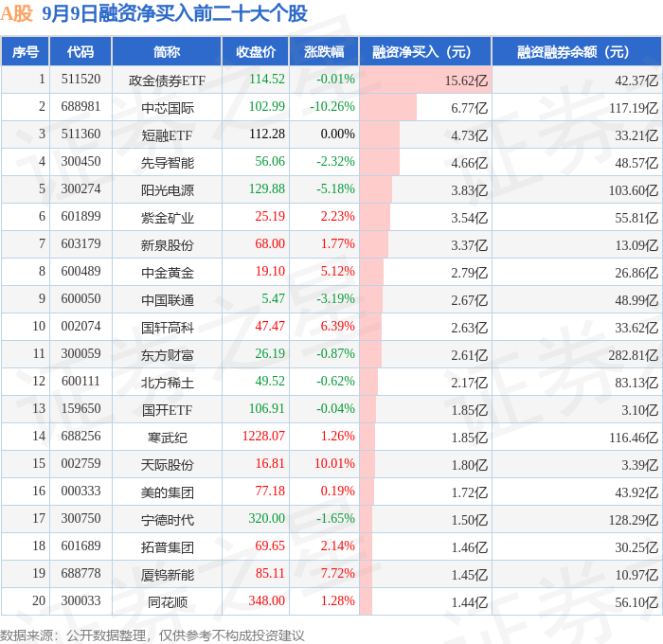Click the 收盘价 column header

click(x=256, y=52)
